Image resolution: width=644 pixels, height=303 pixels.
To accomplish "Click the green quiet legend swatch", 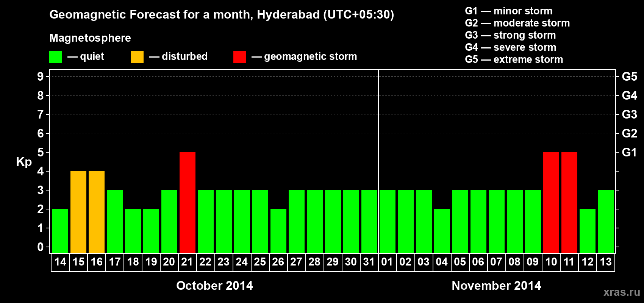I will (x=56, y=57).
